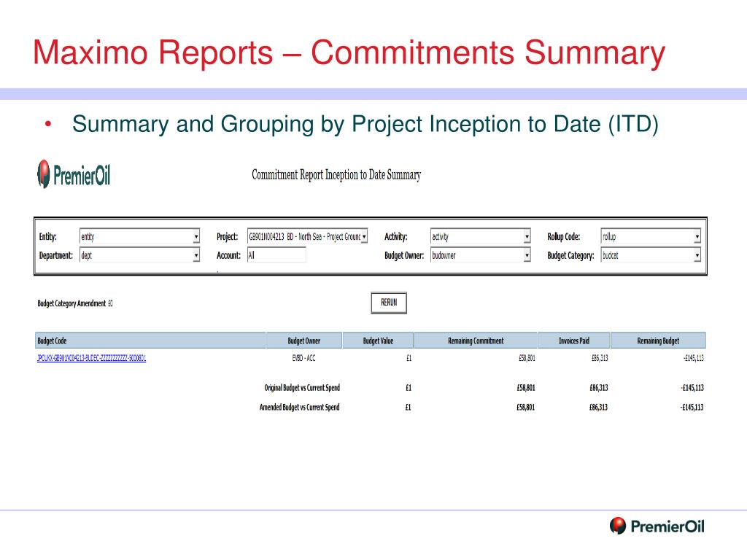This screenshot has width=747, height=560.
Task: Open the Entity dropdown
Action: click(139, 236)
